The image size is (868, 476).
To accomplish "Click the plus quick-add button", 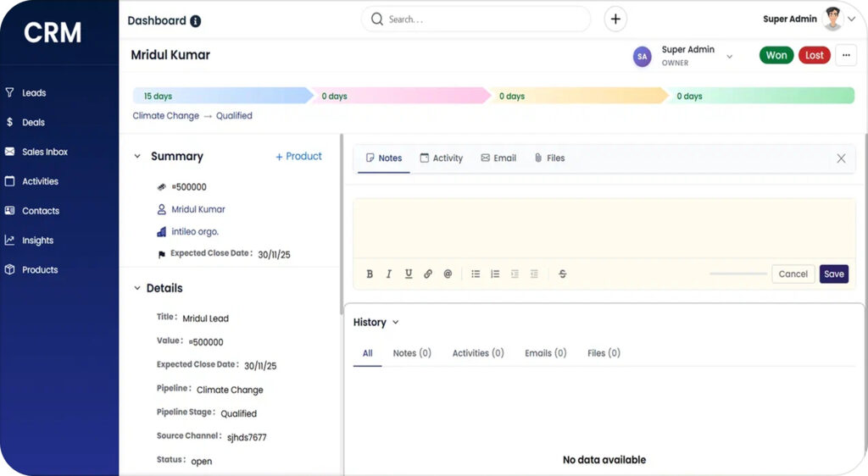I will click(x=615, y=19).
